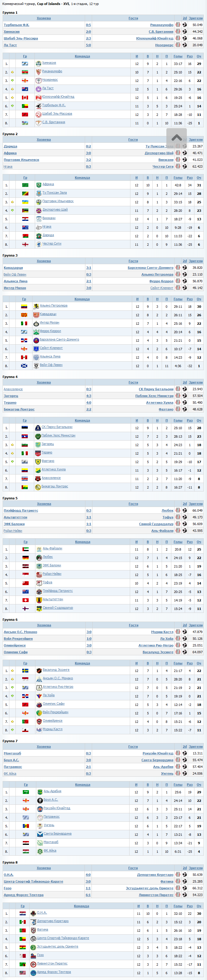Viewport: 207px width, 980px height.
Task: Open 2D ball icon for О.Н.А. match
Action: coord(184,875)
